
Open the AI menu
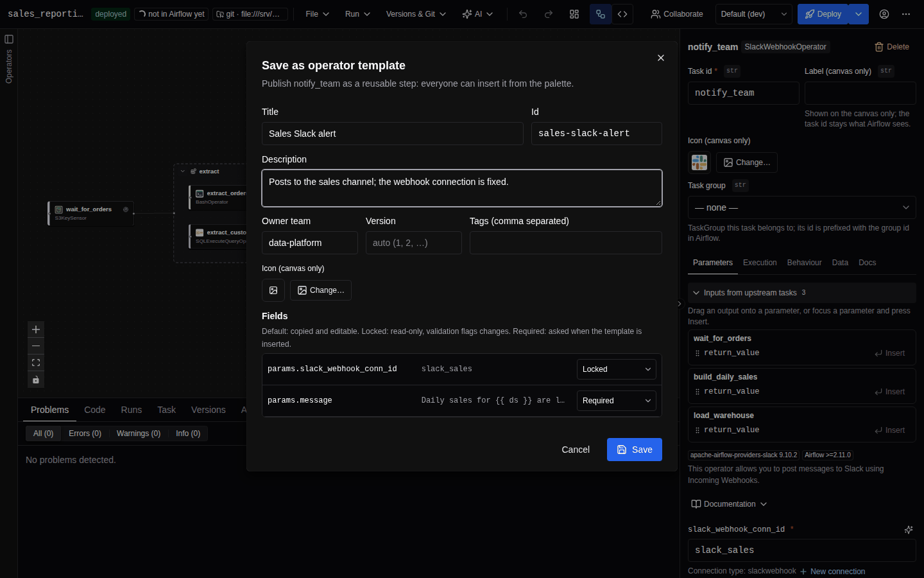coord(477,14)
